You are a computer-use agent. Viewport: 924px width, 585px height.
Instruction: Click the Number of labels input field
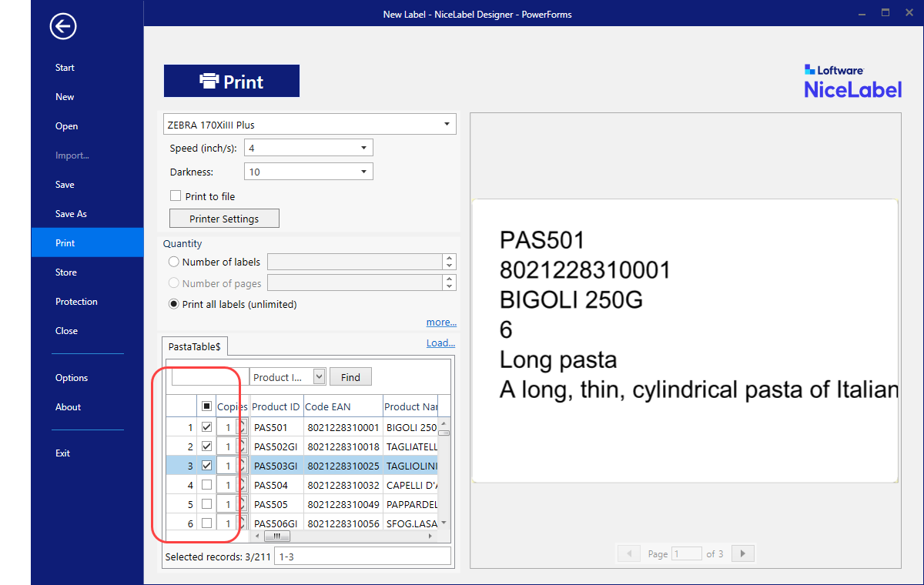[x=355, y=262]
